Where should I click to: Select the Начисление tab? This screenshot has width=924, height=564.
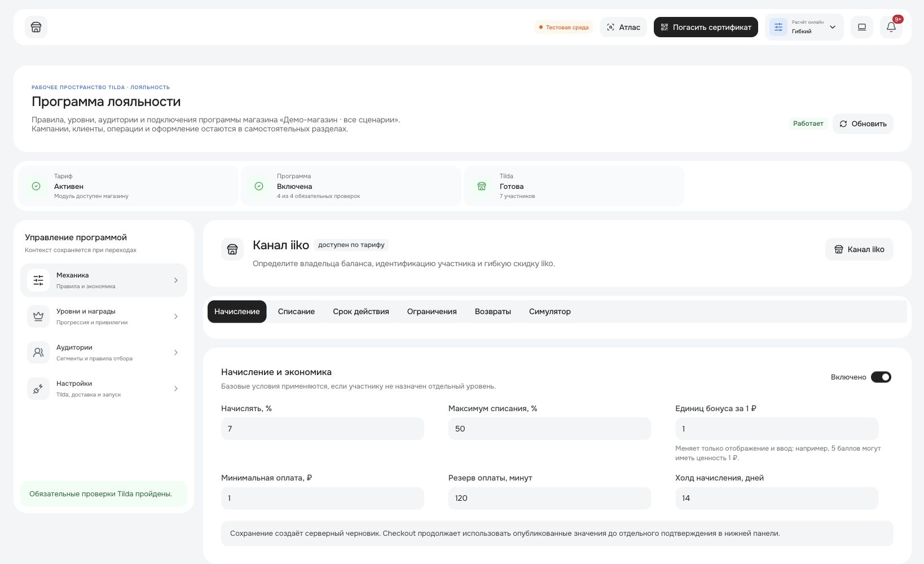tap(237, 311)
